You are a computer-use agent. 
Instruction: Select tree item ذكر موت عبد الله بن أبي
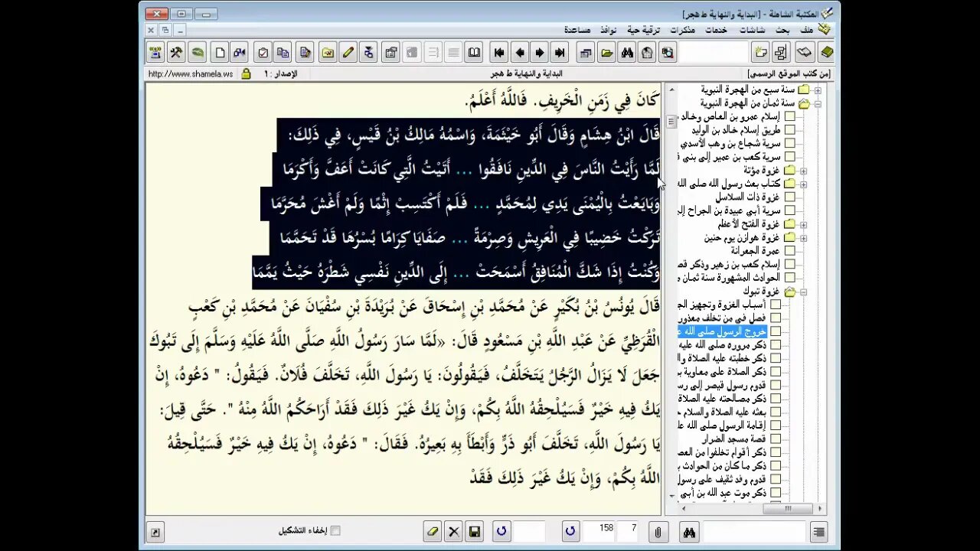click(722, 493)
